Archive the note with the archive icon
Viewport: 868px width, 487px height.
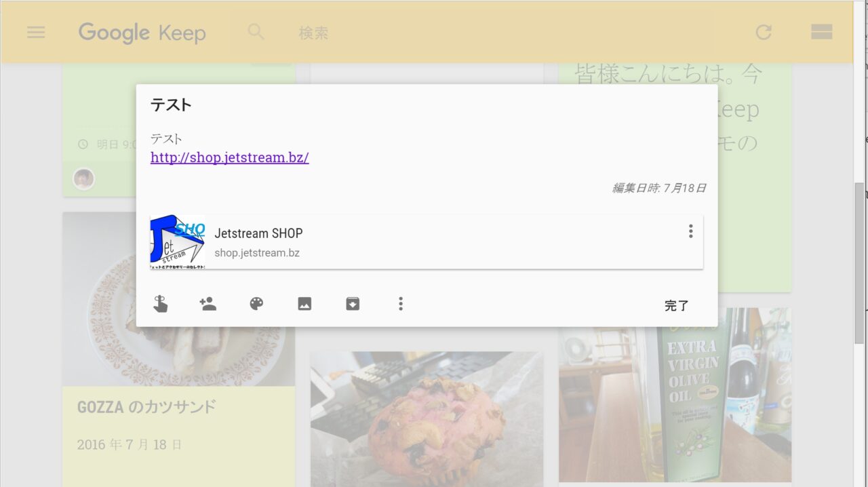353,304
